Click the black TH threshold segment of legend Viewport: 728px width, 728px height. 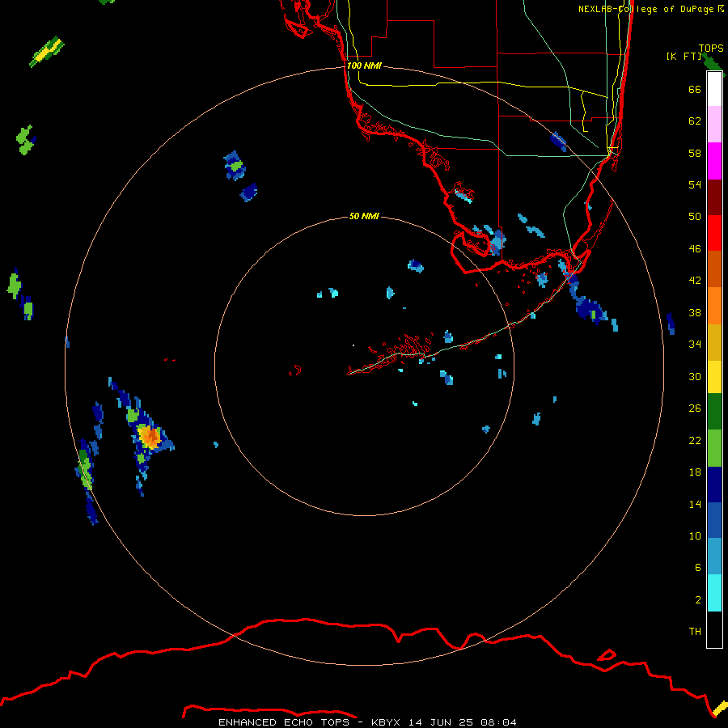click(714, 629)
